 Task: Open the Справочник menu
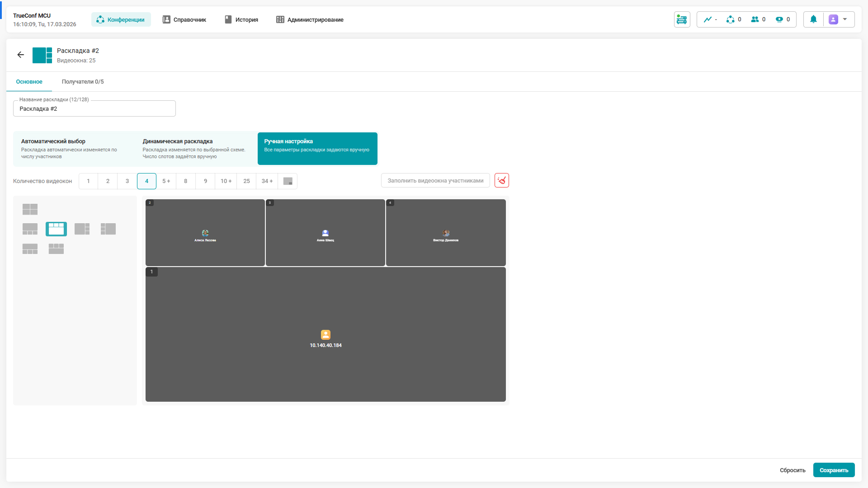[x=184, y=19]
